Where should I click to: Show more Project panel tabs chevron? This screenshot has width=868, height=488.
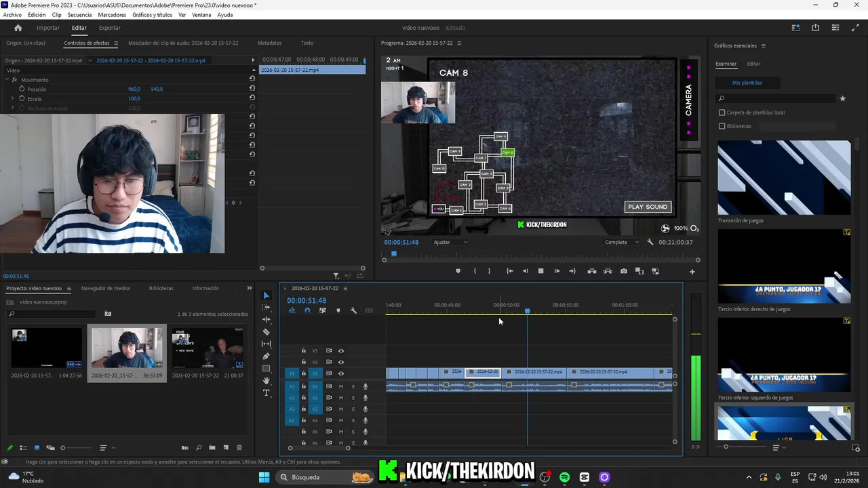click(249, 288)
